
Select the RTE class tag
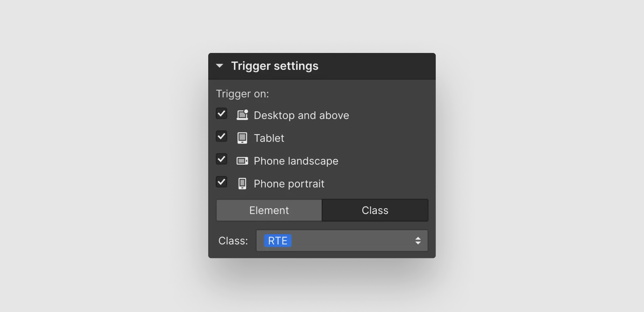[x=278, y=240]
